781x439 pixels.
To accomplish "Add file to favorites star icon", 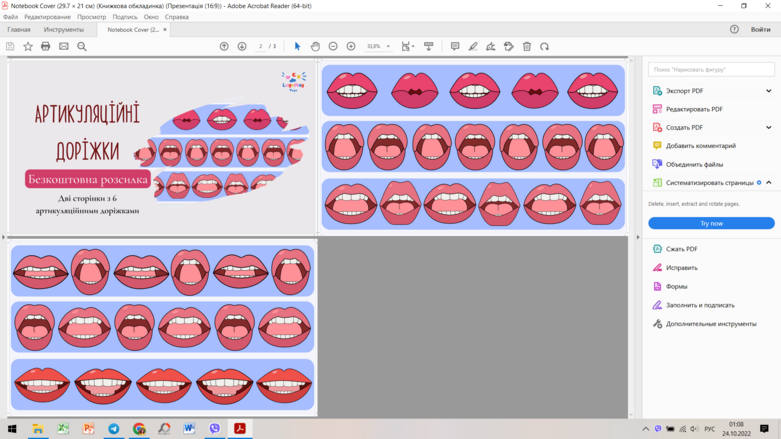I will (28, 46).
